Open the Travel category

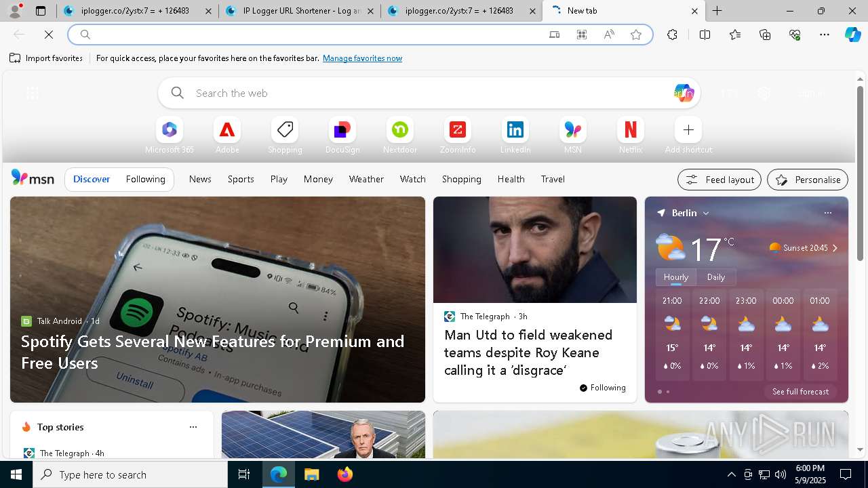point(553,179)
